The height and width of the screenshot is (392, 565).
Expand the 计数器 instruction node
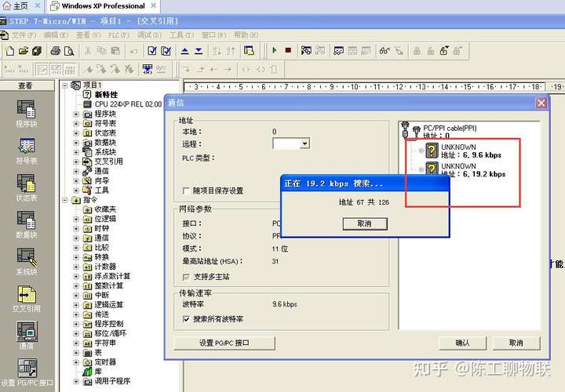76,267
